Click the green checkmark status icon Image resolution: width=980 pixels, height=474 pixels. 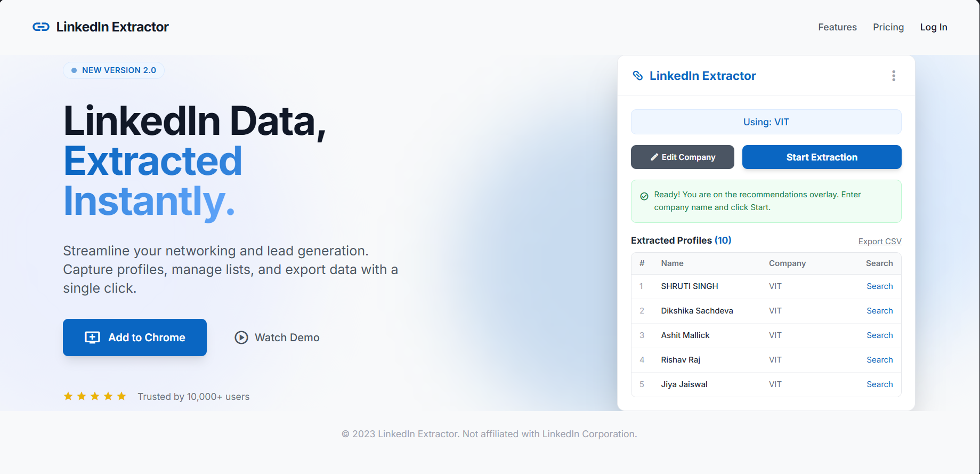point(644,196)
